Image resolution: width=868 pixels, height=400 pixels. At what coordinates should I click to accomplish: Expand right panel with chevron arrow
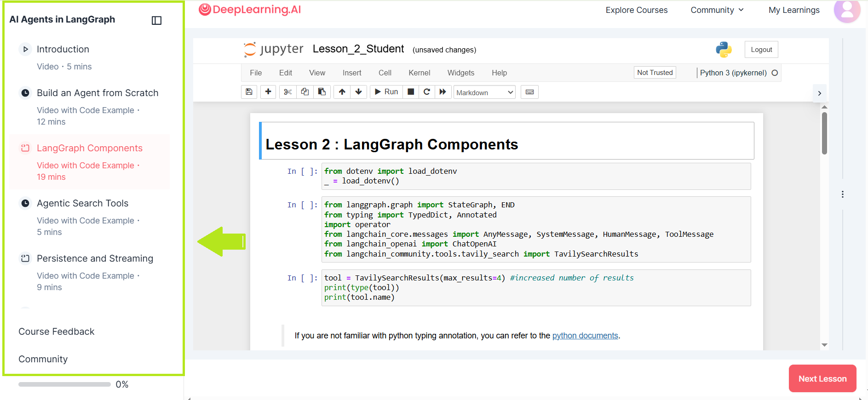click(819, 93)
